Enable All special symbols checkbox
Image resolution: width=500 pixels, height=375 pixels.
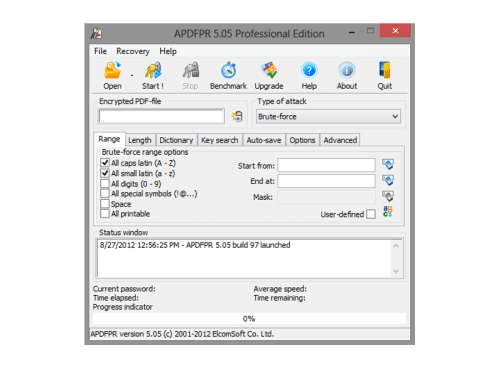click(x=105, y=193)
